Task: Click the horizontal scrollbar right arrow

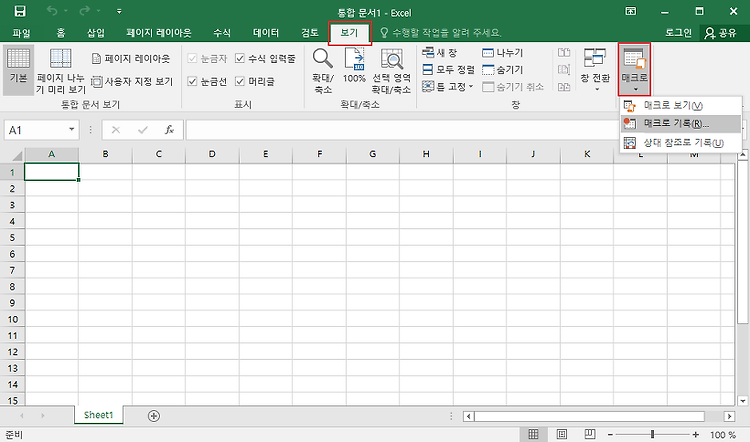Action: coord(729,416)
